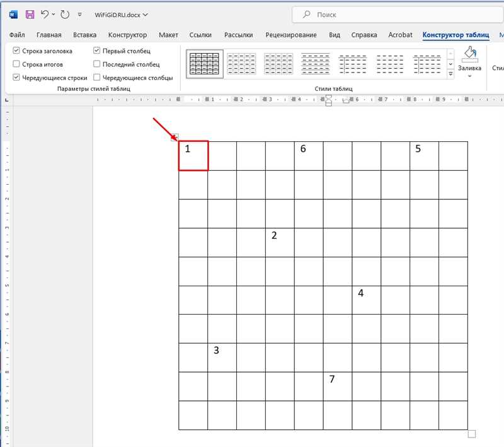Select the first grid table style thumbnail

204,64
